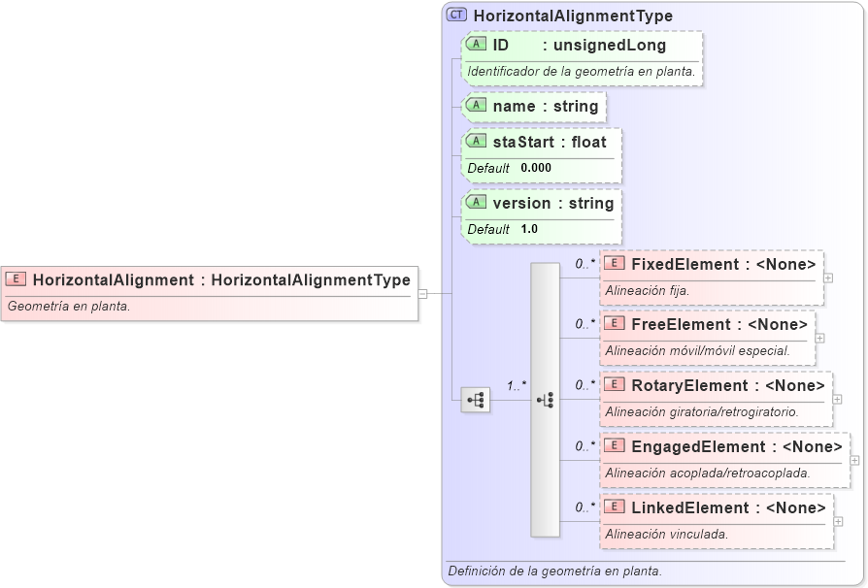868x588 pixels.
Task: Click the 0..* cardinality beside EngagedElement
Action: (585, 446)
